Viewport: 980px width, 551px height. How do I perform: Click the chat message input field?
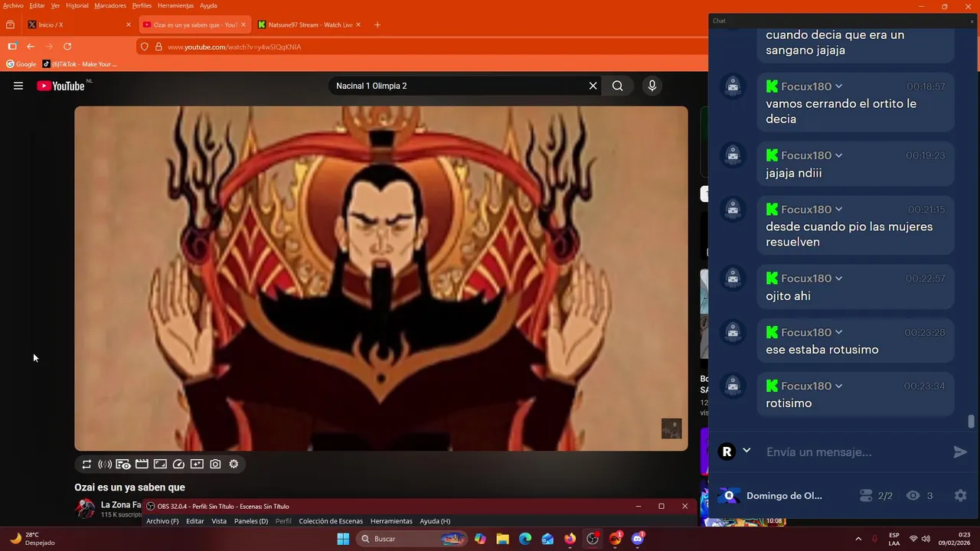(x=854, y=452)
